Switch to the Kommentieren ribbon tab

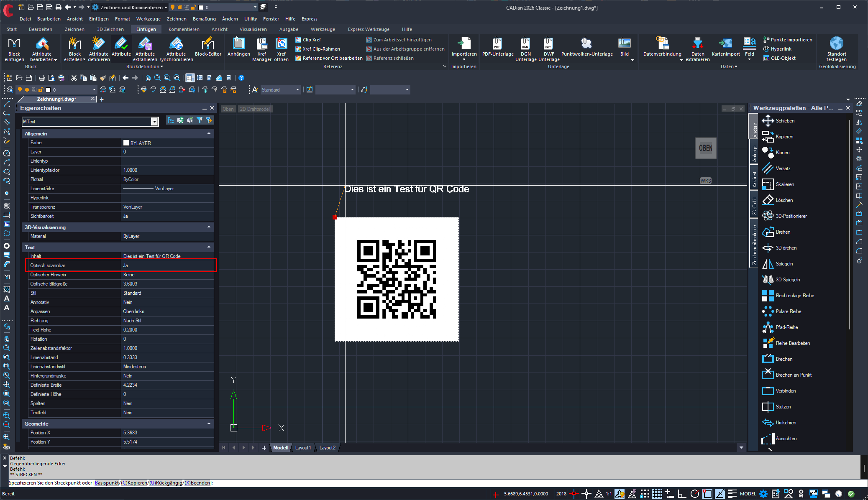(x=184, y=29)
